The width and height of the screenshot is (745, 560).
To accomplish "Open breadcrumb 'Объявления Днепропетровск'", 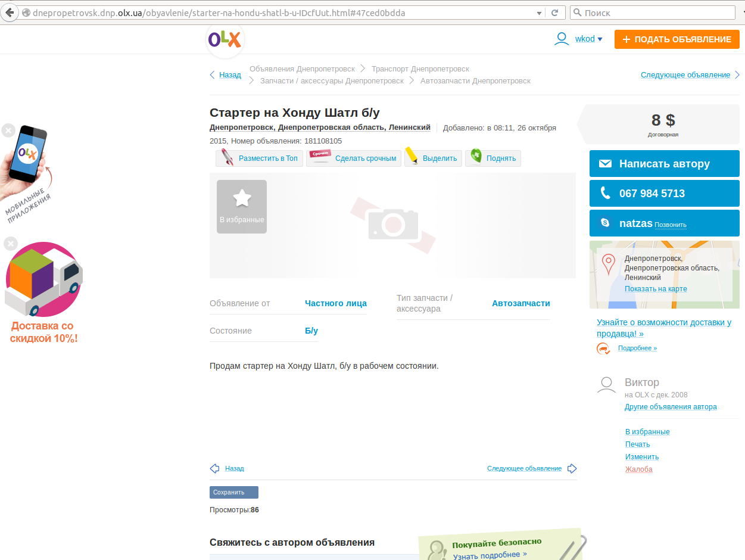I will [302, 69].
